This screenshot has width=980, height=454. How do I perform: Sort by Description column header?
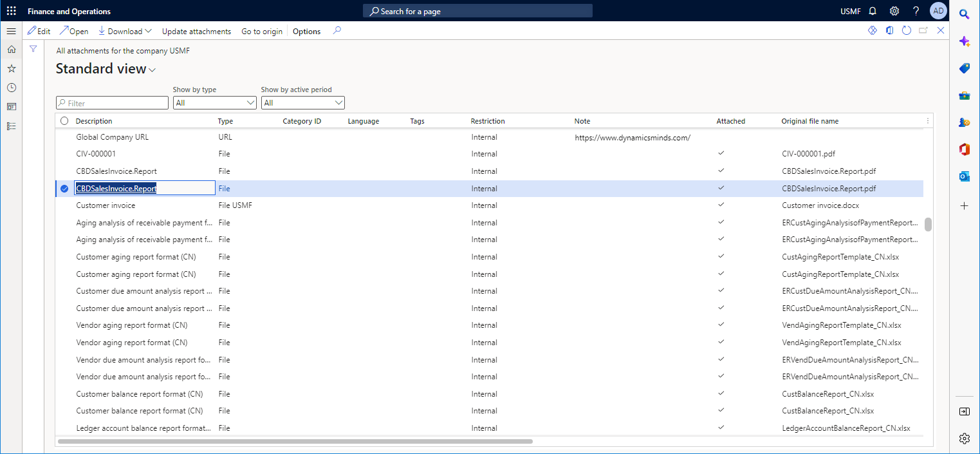click(x=94, y=121)
